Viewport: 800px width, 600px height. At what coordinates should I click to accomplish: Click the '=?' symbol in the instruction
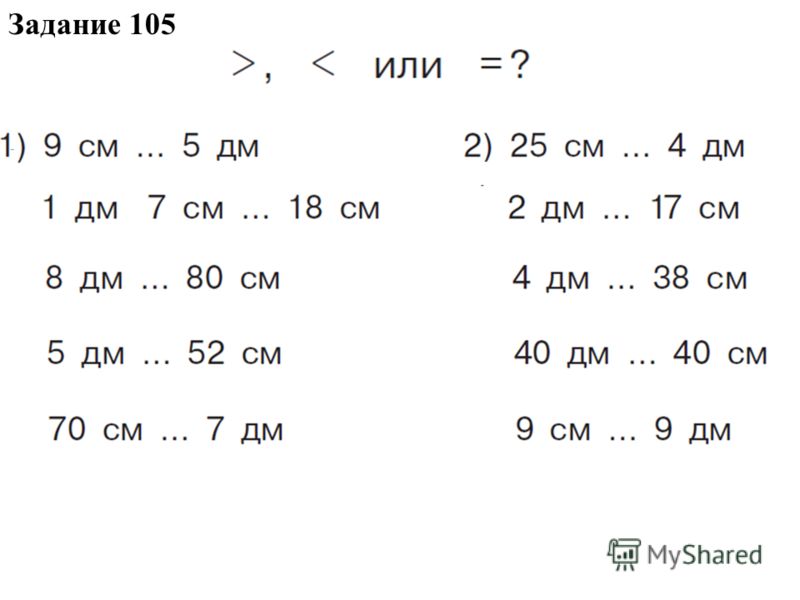click(505, 65)
